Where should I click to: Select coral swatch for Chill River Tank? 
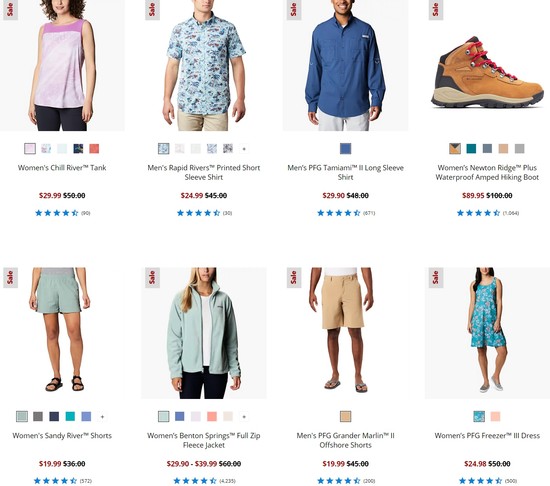pos(94,149)
